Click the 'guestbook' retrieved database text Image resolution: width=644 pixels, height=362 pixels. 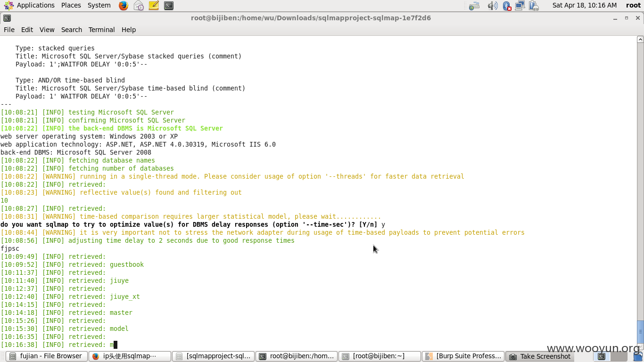pyautogui.click(x=127, y=264)
